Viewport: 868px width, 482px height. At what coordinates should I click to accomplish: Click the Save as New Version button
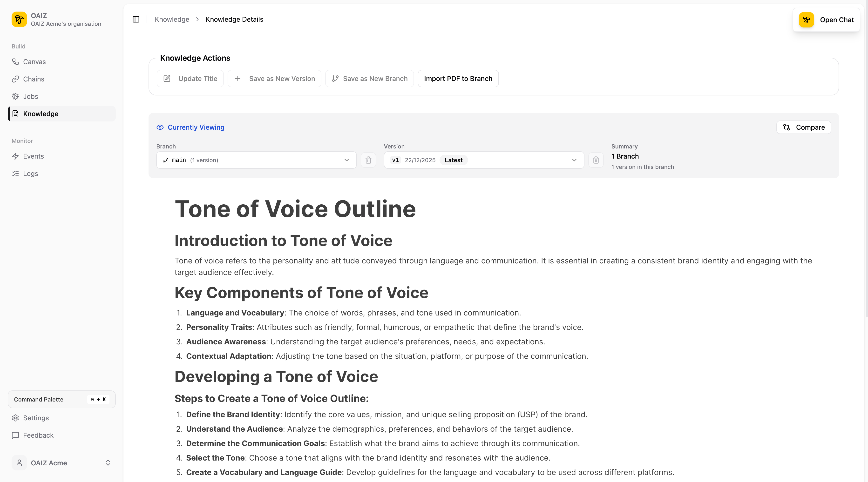tap(274, 79)
